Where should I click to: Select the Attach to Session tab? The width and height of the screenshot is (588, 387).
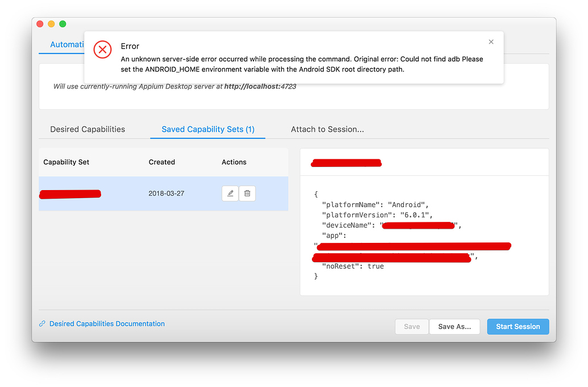(x=327, y=129)
